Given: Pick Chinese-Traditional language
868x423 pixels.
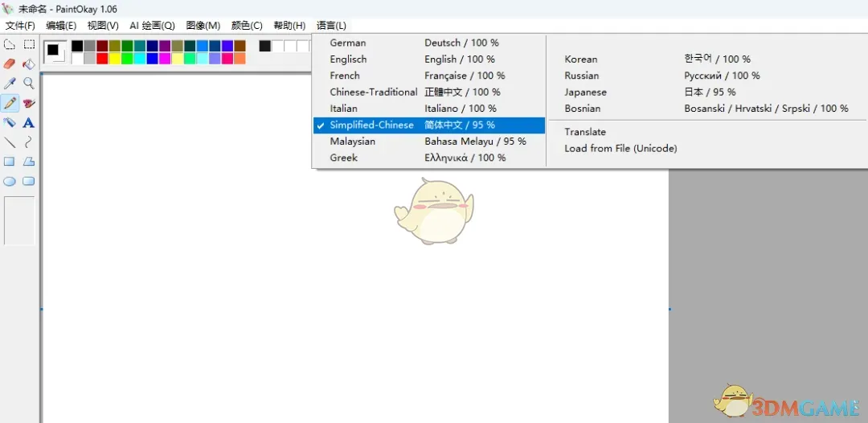Looking at the screenshot, I should (429, 92).
